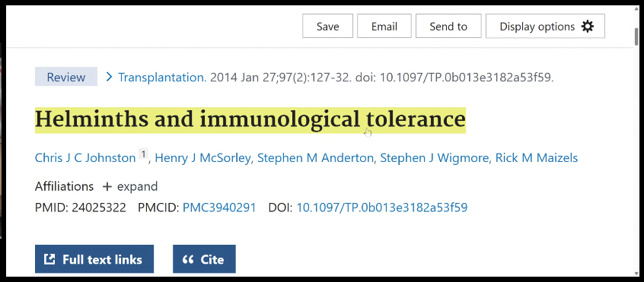Viewport: 644px width, 282px height.
Task: Click the chevron arrow before Transplantation
Action: tap(110, 77)
